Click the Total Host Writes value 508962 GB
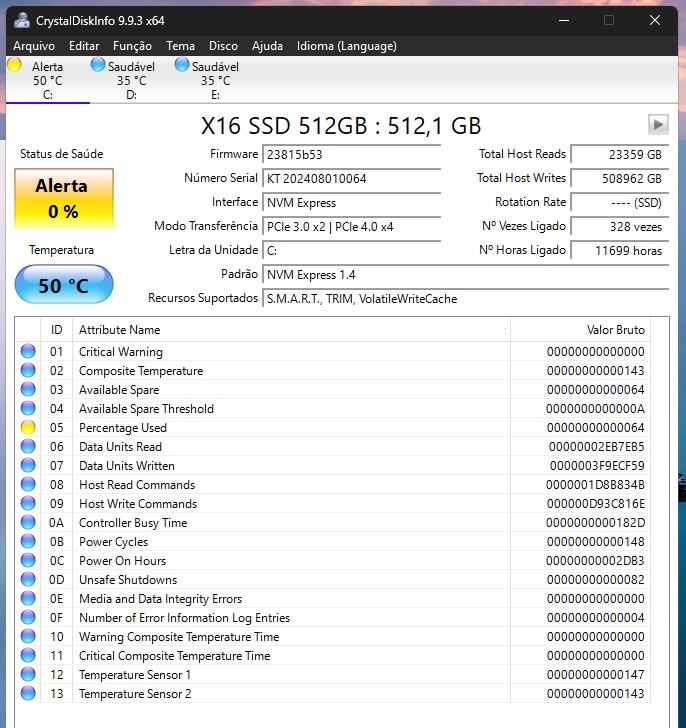This screenshot has height=728, width=686. pos(620,178)
